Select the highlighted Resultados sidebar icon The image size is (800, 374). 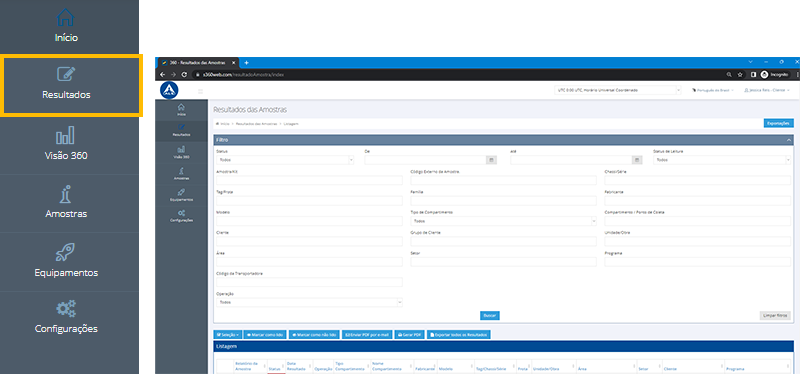pyautogui.click(x=66, y=75)
